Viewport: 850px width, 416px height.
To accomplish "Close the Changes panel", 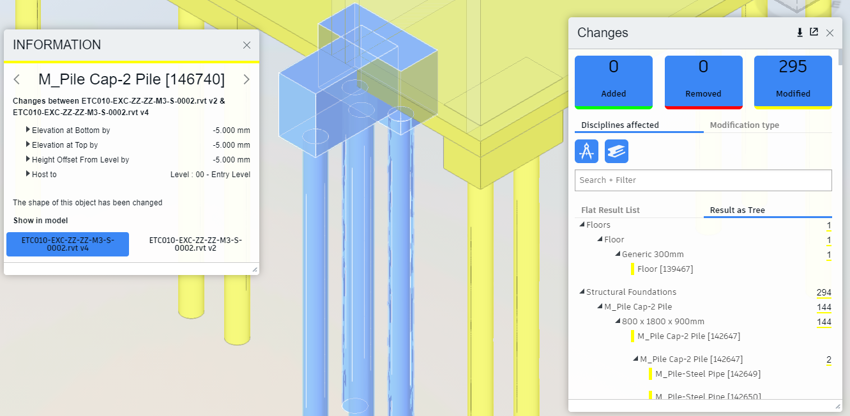I will pyautogui.click(x=829, y=33).
